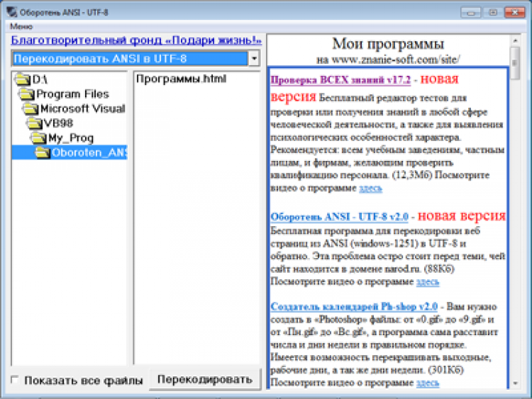Click «здесь» video link under Оборотень description
532x399 pixels.
tap(428, 281)
